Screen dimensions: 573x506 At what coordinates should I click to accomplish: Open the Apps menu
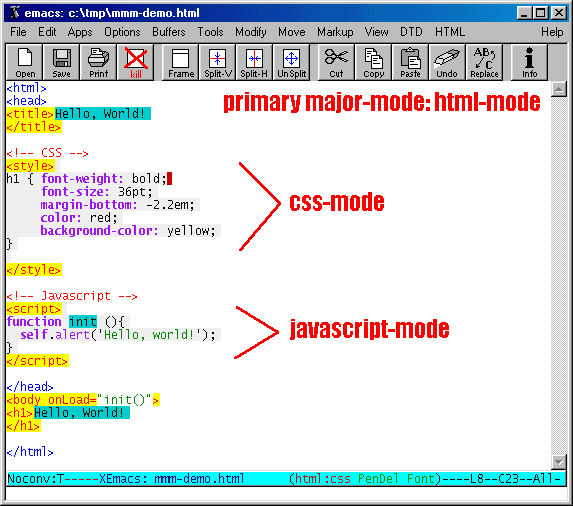pyautogui.click(x=80, y=32)
